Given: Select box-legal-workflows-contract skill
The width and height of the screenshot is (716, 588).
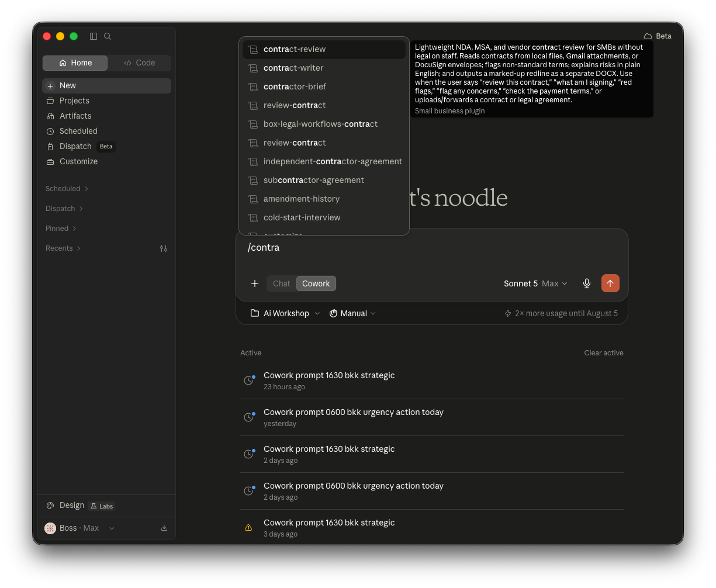Looking at the screenshot, I should click(324, 124).
